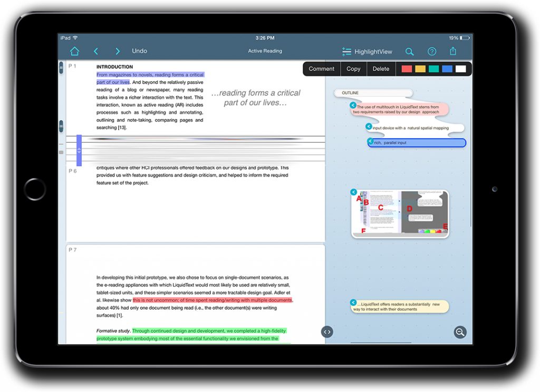This screenshot has height=392, width=540.
Task: Pick the red highlight color swatch
Action: [x=406, y=69]
